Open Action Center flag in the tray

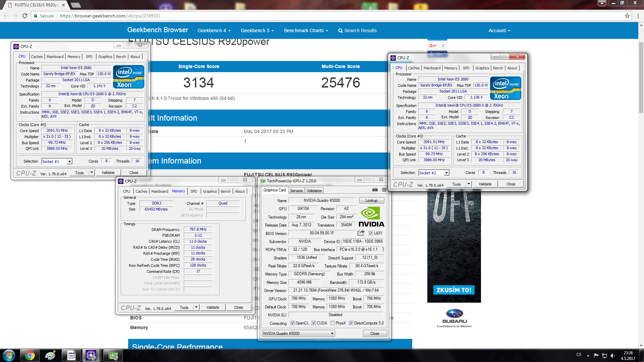point(596,355)
